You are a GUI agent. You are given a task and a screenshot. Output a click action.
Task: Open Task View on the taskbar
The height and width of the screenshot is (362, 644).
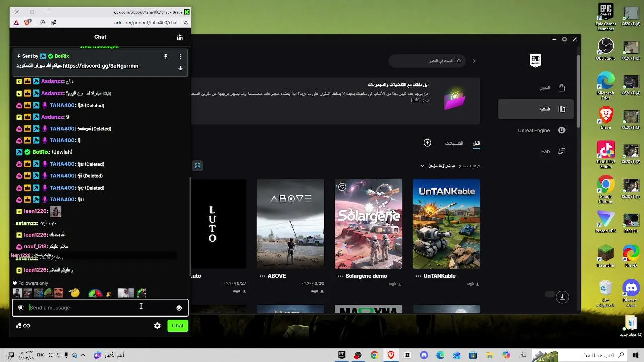point(523,355)
